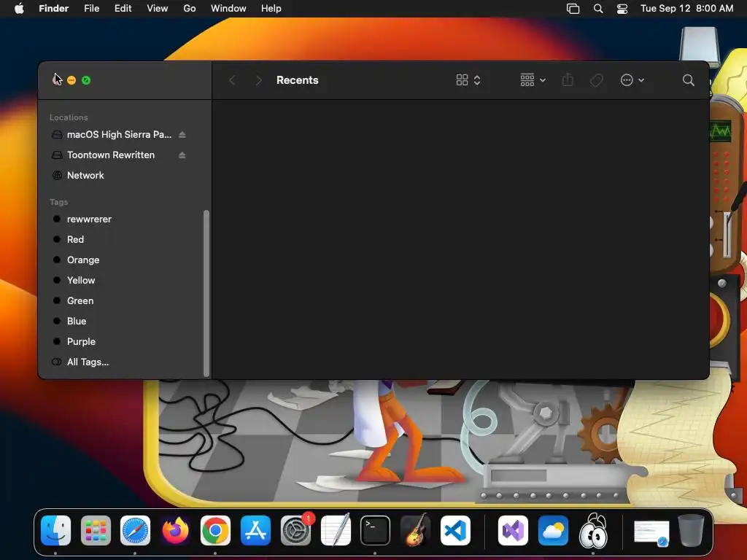Launch Firefox from the Dock
The height and width of the screenshot is (560, 747).
(175, 531)
